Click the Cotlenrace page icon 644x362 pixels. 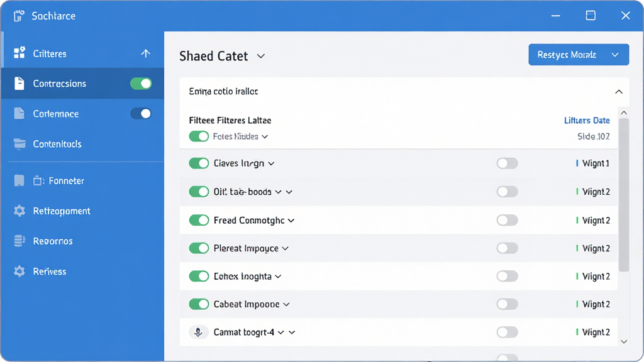click(19, 113)
